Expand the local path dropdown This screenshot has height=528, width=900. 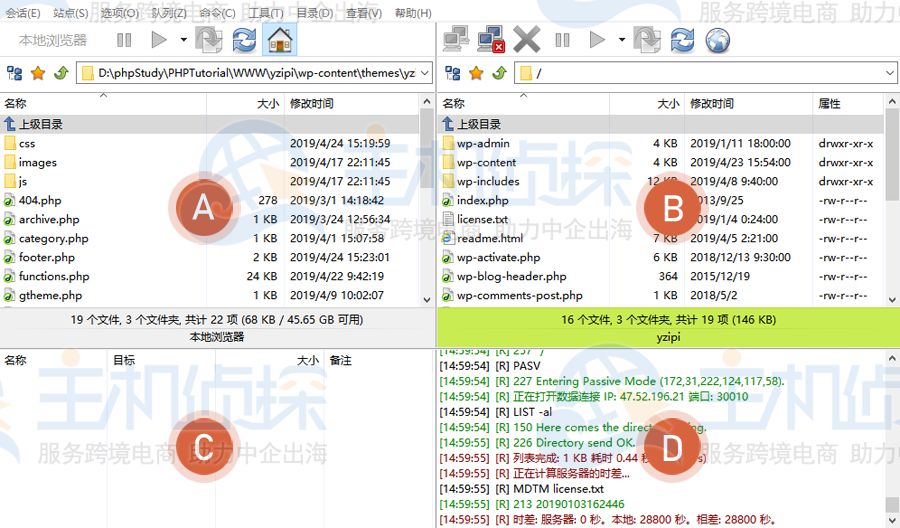click(x=424, y=73)
